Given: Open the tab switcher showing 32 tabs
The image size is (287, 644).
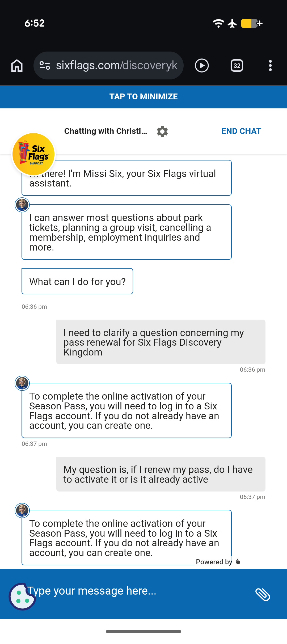Looking at the screenshot, I should tap(237, 66).
